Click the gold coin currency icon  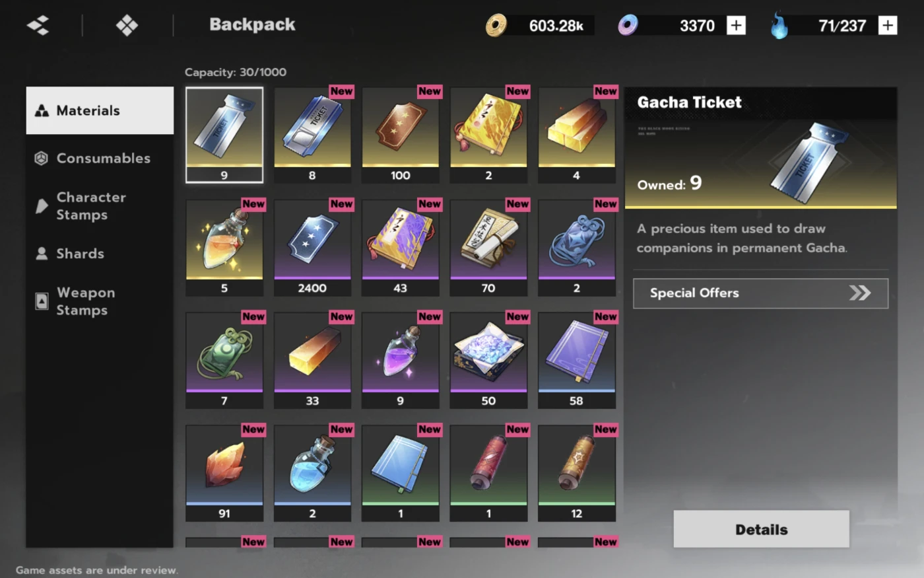[496, 26]
